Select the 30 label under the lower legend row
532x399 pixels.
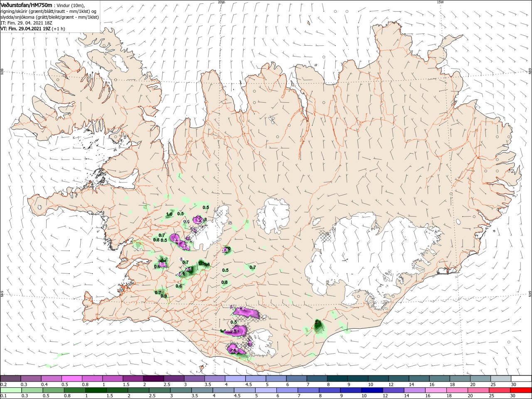point(514,396)
